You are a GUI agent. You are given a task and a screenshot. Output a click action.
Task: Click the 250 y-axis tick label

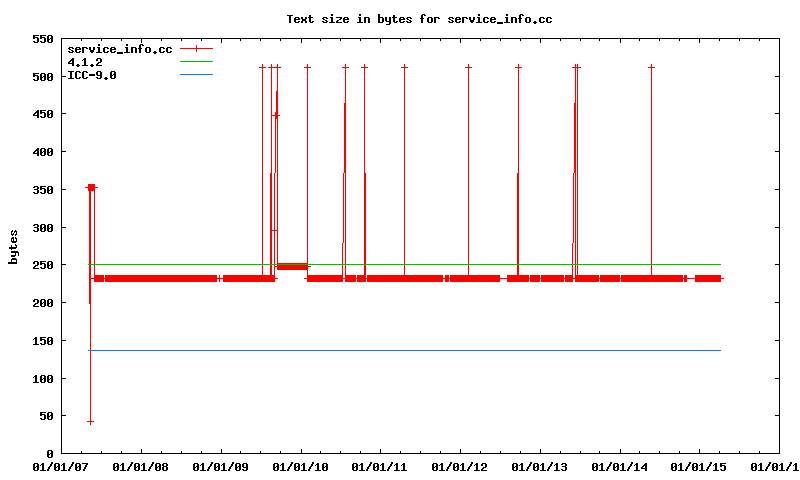tap(43, 265)
